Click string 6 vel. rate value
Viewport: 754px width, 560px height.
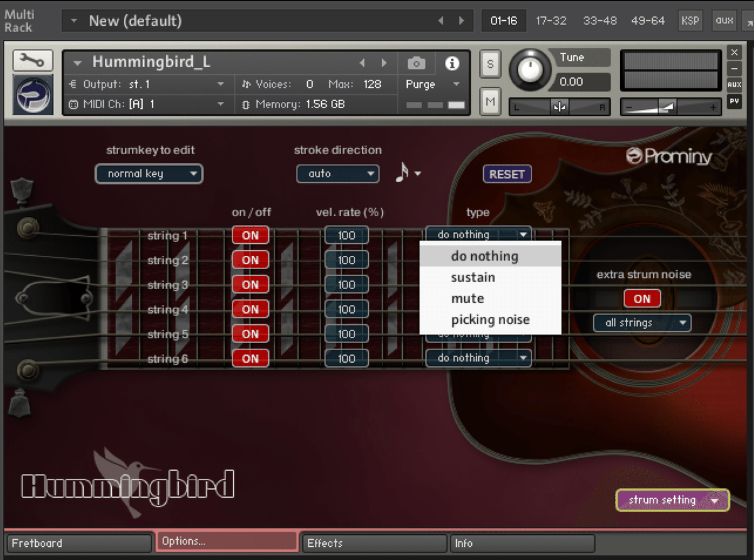(x=346, y=359)
